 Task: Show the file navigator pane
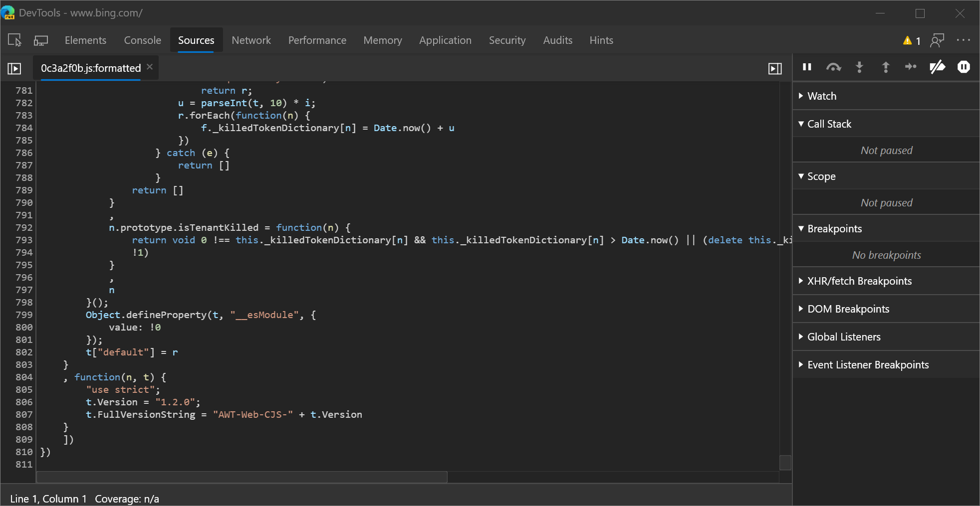14,68
